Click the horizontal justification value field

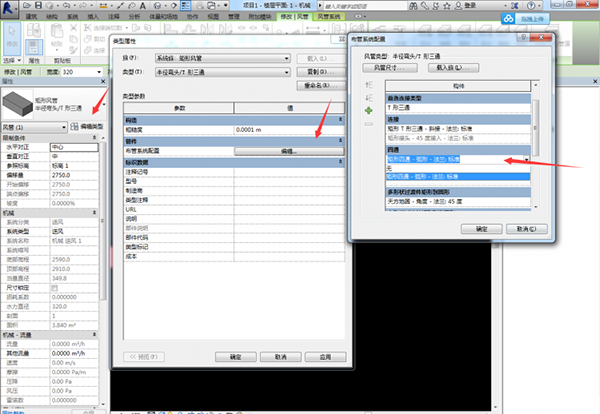pyautogui.click(x=74, y=147)
